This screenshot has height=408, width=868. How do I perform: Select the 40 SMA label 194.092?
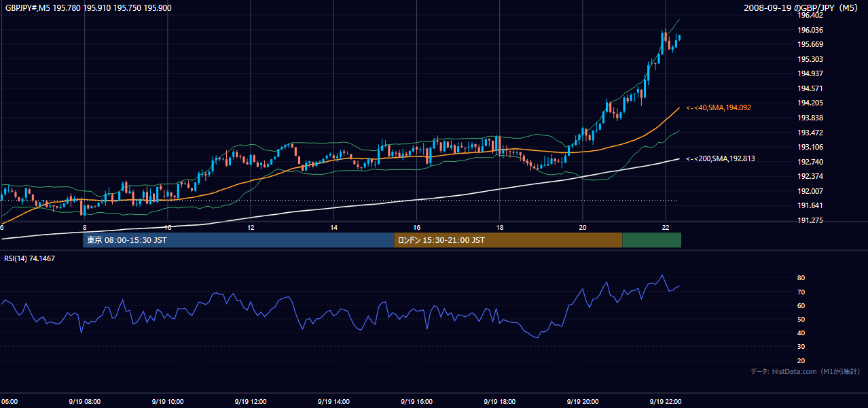(x=719, y=107)
